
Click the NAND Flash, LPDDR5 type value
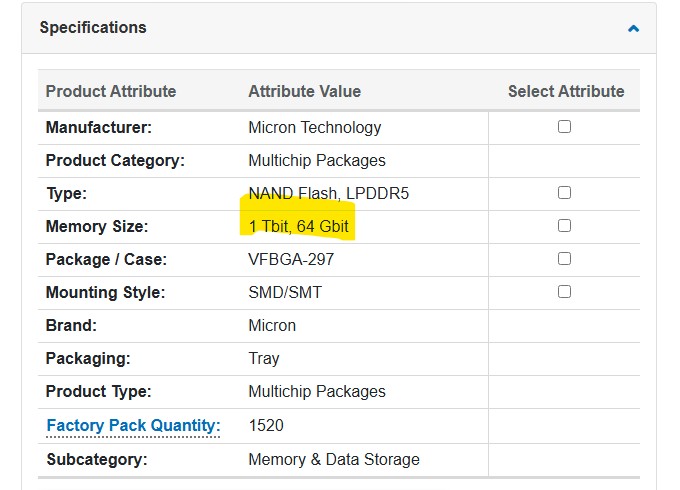tap(328, 193)
